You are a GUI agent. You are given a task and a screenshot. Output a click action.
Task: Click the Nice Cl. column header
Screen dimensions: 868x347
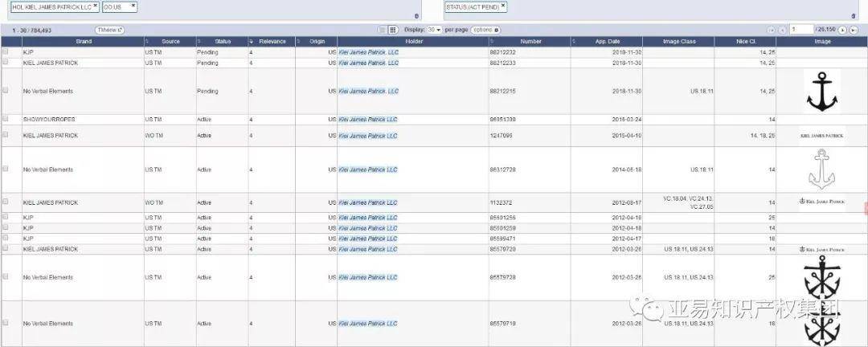[x=745, y=42]
